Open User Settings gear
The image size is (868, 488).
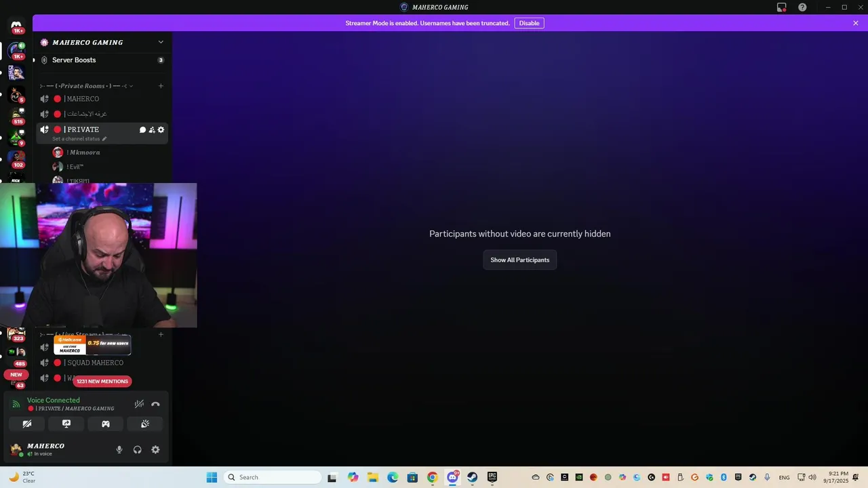155,449
